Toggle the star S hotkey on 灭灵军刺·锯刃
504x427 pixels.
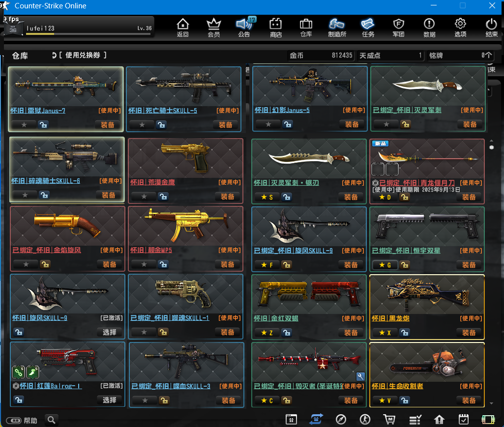click(267, 197)
